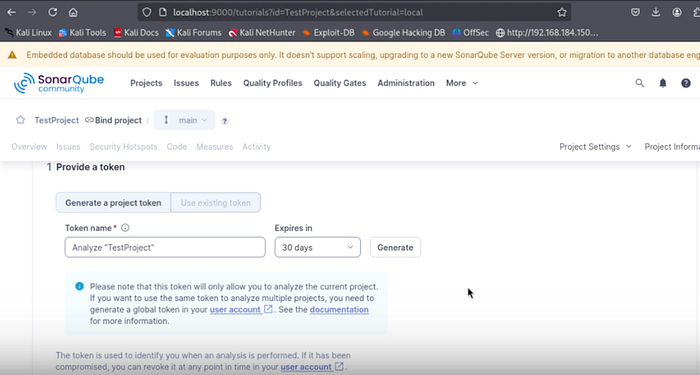
Task: Open user account link about revoking token
Action: pos(312,367)
